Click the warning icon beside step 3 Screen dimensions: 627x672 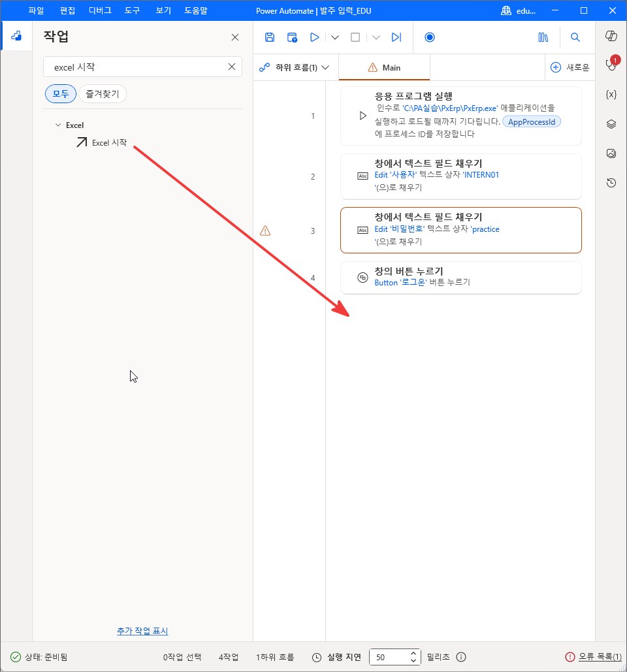tap(265, 231)
